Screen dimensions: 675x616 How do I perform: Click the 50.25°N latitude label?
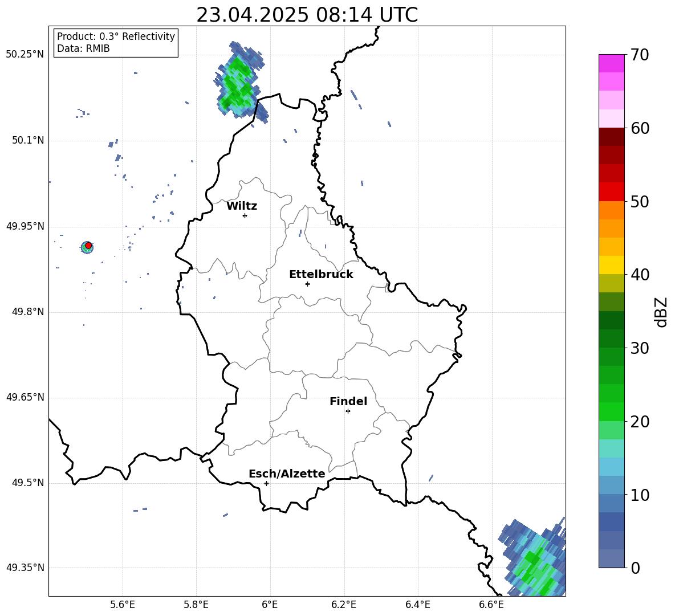point(25,55)
